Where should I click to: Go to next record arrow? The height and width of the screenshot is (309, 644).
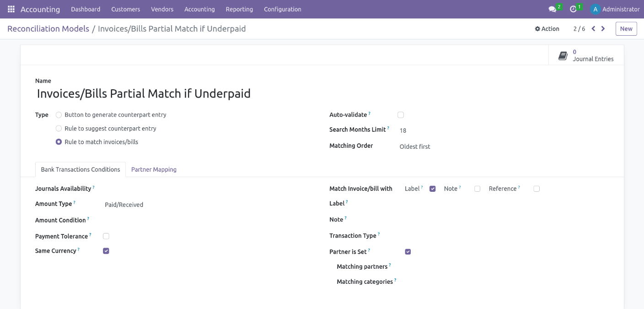pyautogui.click(x=603, y=29)
